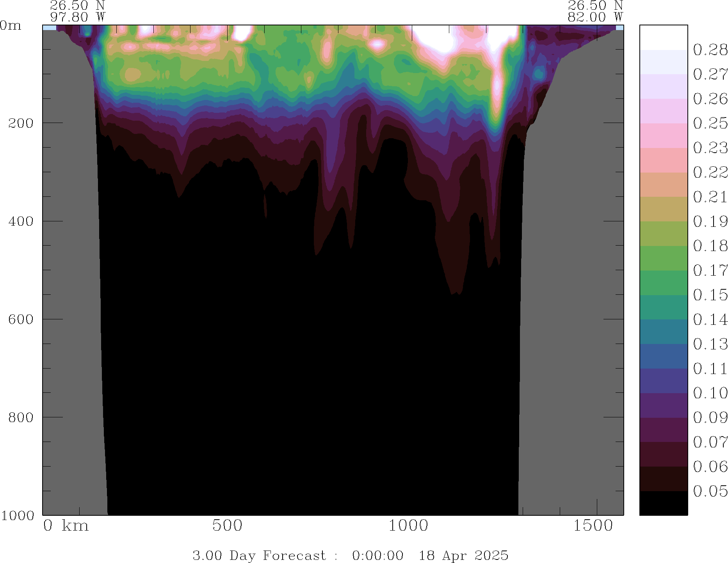Click the 800 depth axis label
The height and width of the screenshot is (563, 728).
tap(21, 417)
